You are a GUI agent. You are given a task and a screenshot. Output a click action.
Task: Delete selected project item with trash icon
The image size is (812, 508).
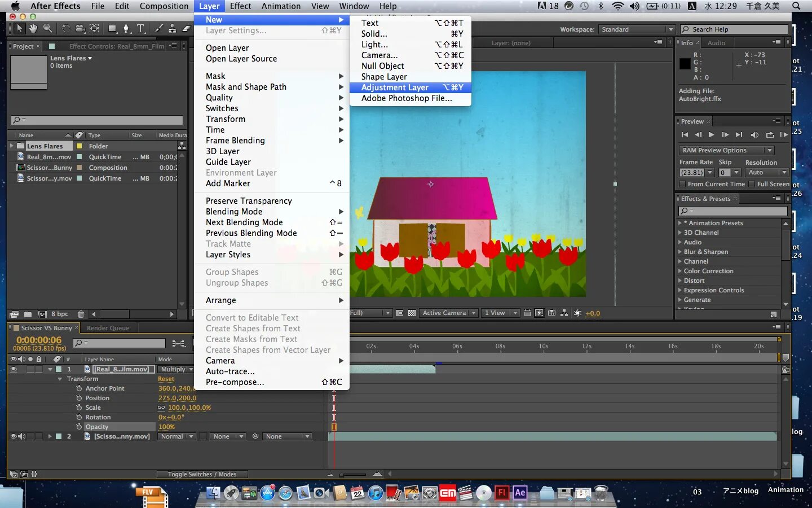(81, 314)
